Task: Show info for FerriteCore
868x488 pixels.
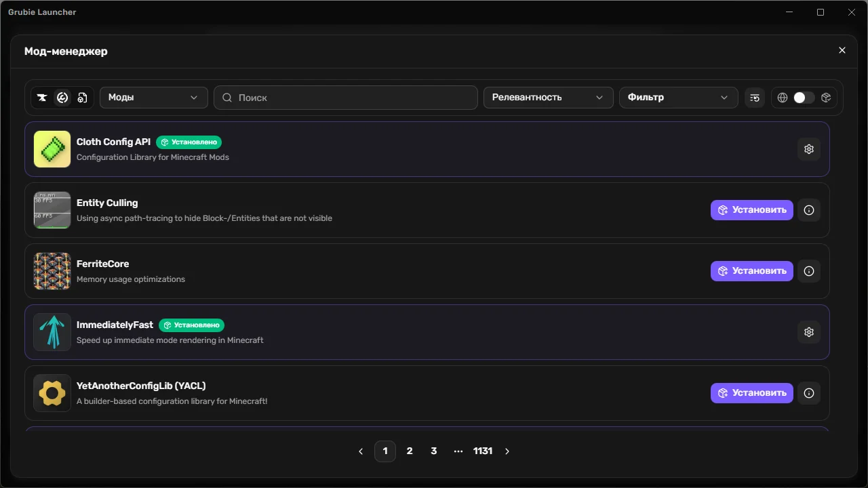Action: pyautogui.click(x=809, y=271)
